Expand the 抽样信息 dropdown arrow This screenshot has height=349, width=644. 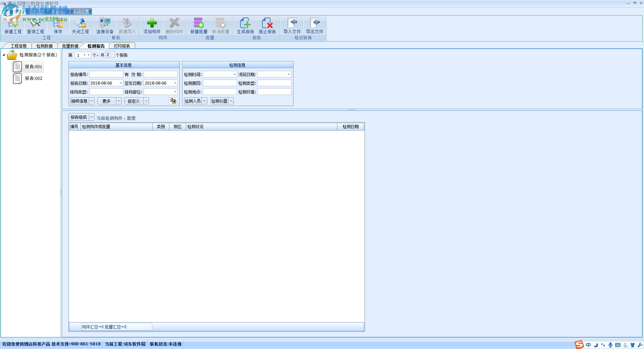point(92,101)
